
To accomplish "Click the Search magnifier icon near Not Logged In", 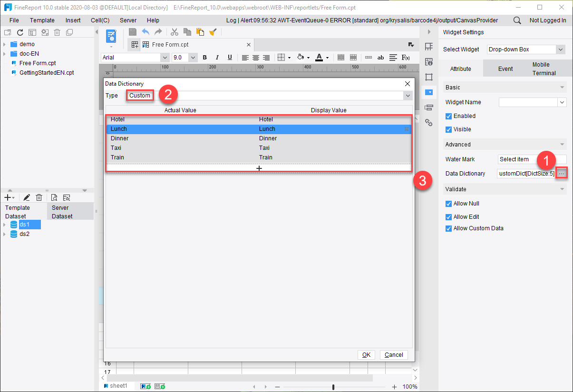I will click(x=517, y=20).
